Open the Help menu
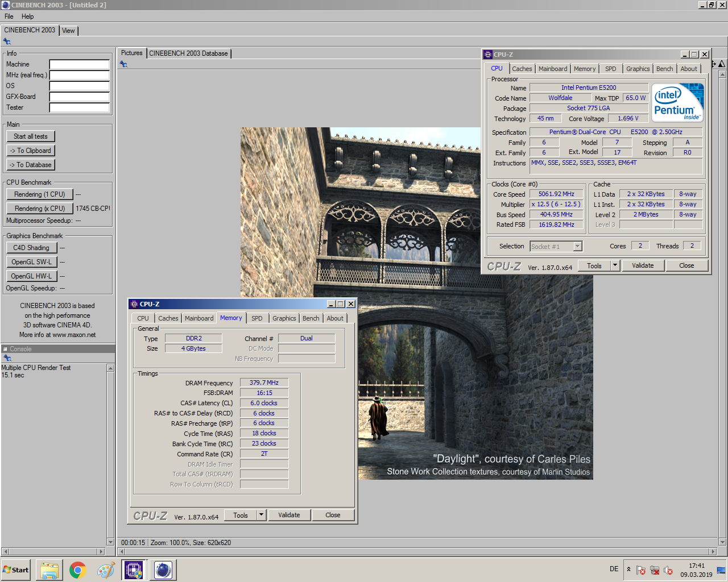This screenshot has height=582, width=728. pyautogui.click(x=28, y=16)
